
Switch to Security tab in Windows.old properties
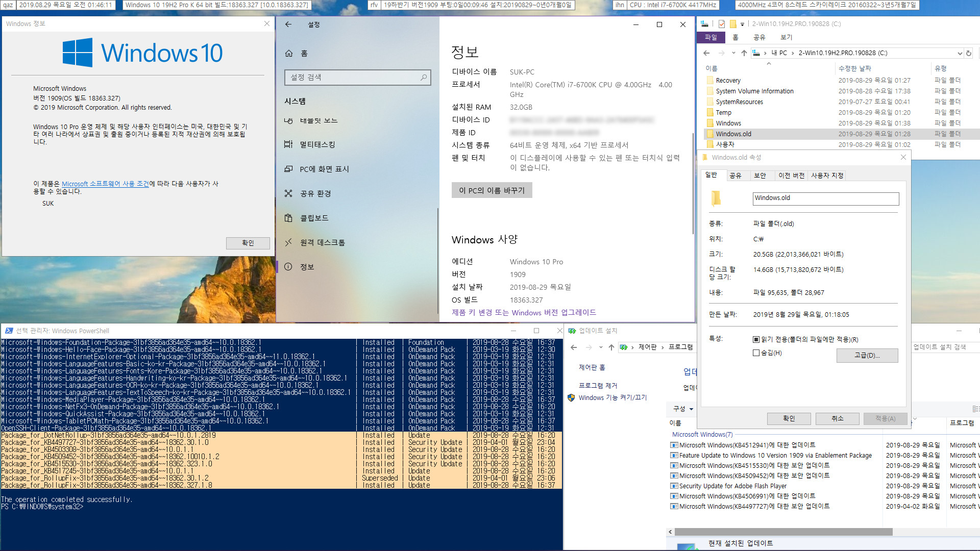tap(760, 176)
